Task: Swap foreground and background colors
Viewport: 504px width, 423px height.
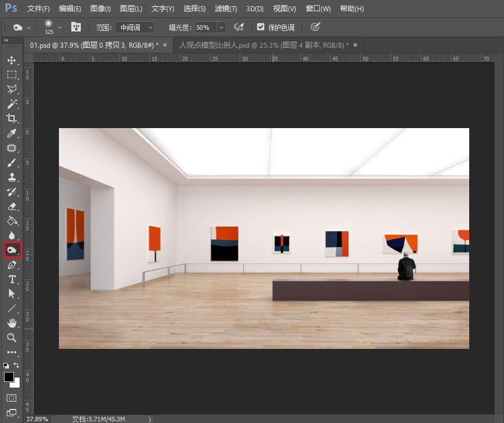Action: [16, 365]
